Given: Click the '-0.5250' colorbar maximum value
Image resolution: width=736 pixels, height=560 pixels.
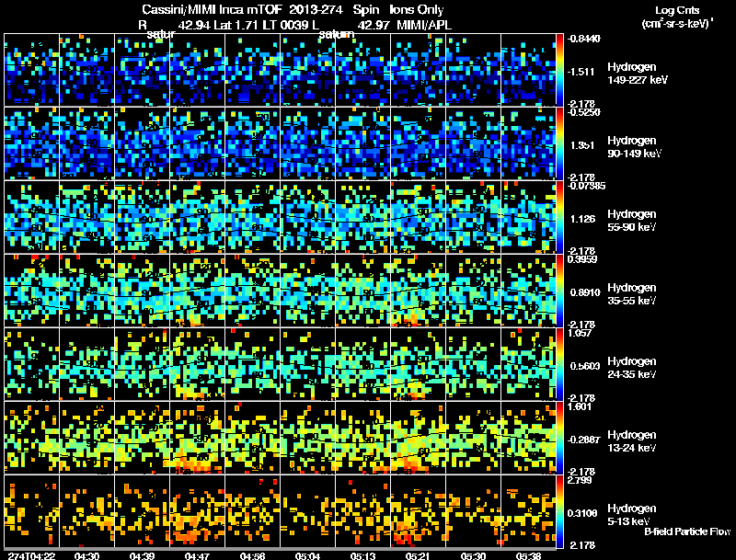Looking at the screenshot, I should pyautogui.click(x=583, y=112).
